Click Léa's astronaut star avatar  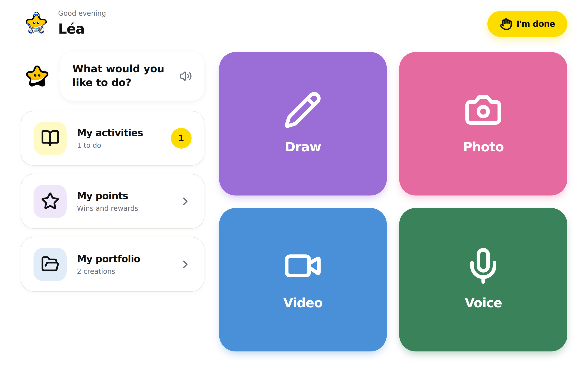pyautogui.click(x=37, y=23)
